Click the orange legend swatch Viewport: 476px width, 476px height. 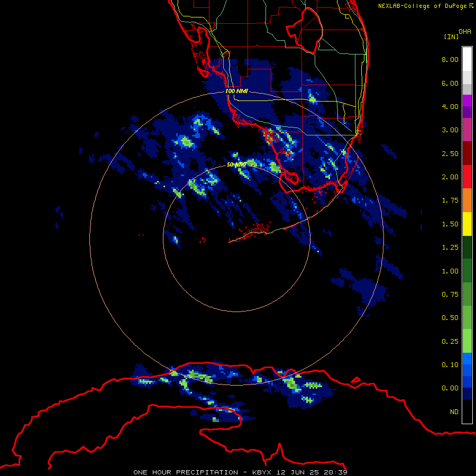tap(467, 200)
